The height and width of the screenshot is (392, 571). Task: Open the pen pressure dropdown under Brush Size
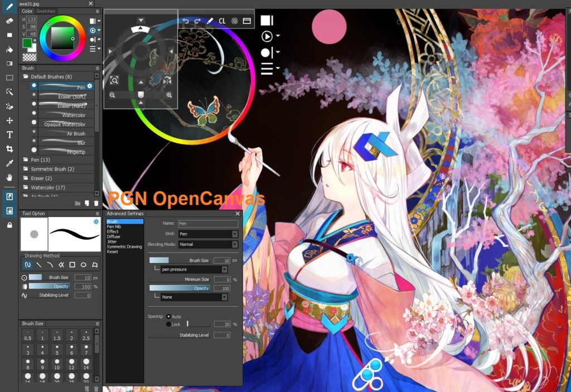194,269
